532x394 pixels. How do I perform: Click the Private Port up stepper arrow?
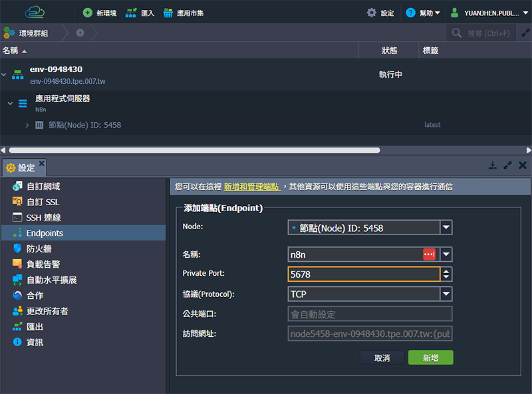click(447, 271)
